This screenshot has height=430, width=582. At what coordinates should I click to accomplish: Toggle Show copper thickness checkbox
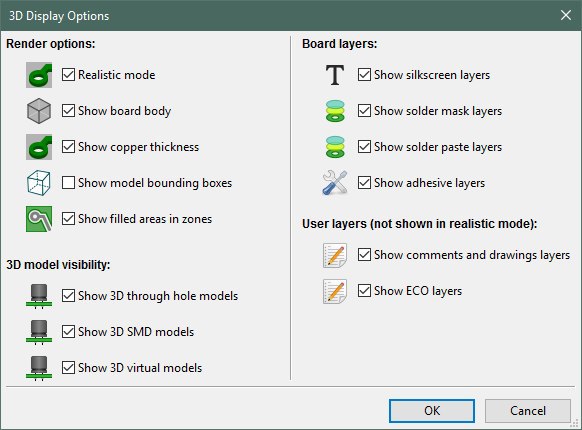pos(68,147)
